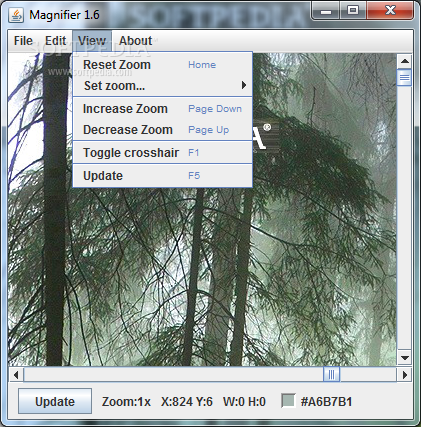421x427 pixels.
Task: Click the vertical scrollbar down arrow
Action: click(x=405, y=358)
